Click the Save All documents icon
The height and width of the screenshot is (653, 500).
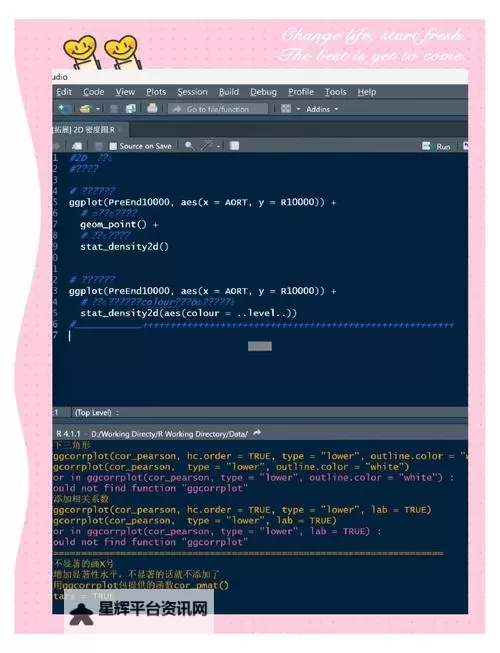[x=131, y=109]
